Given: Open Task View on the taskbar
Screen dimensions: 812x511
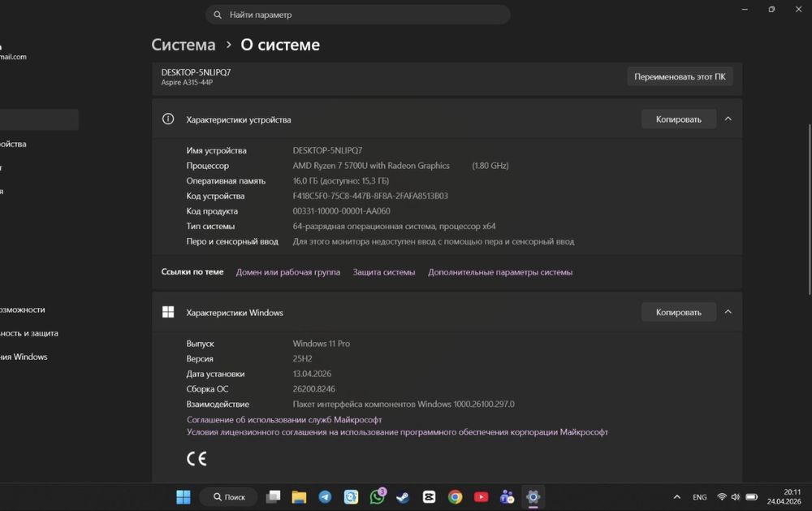Looking at the screenshot, I should [273, 497].
